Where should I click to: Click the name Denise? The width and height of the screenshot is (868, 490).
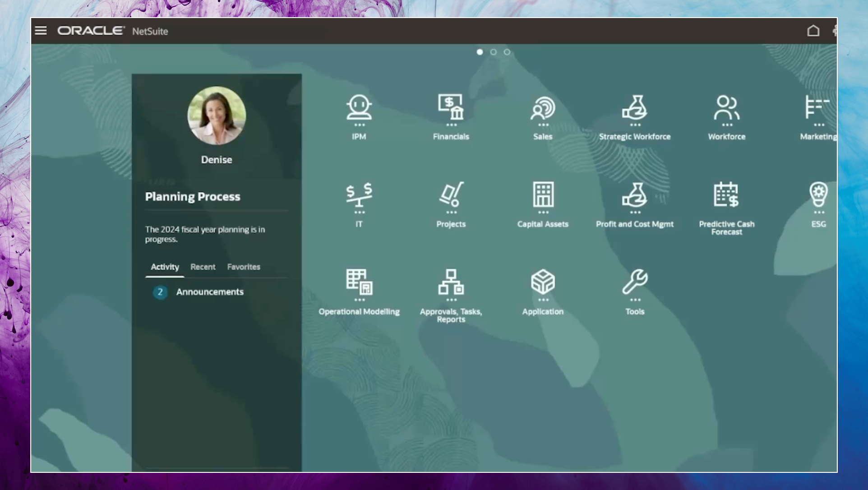coord(217,160)
